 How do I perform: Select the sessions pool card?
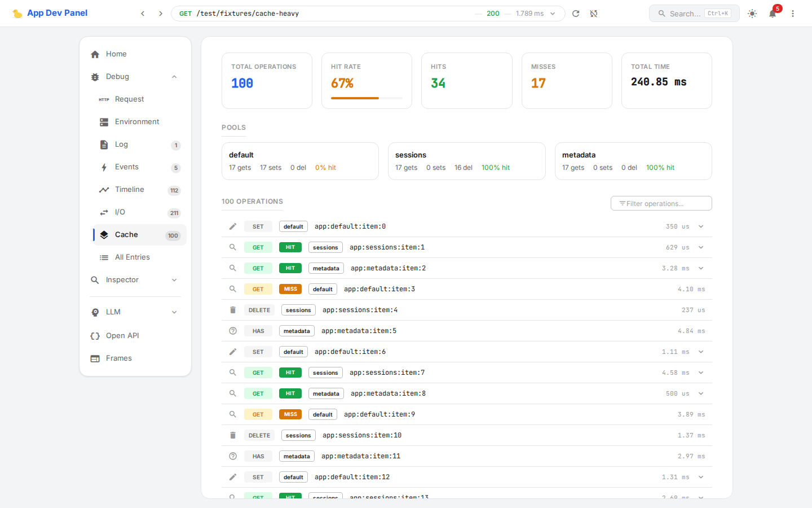click(466, 161)
